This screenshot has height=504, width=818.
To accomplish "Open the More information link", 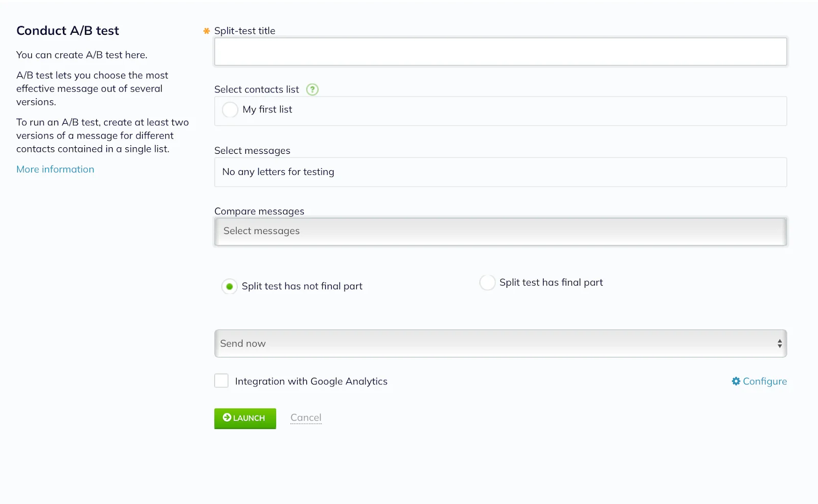I will pyautogui.click(x=55, y=169).
